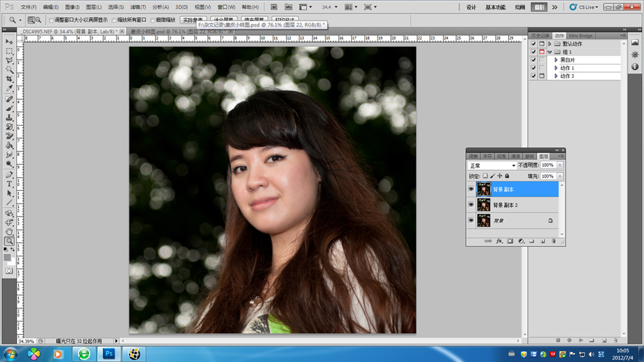
Task: Select the Crop tool
Action: (x=10, y=79)
